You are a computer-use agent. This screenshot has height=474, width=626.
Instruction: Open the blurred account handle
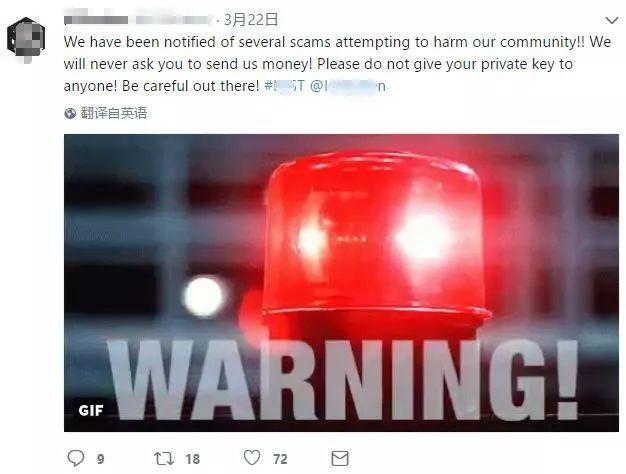click(x=174, y=20)
